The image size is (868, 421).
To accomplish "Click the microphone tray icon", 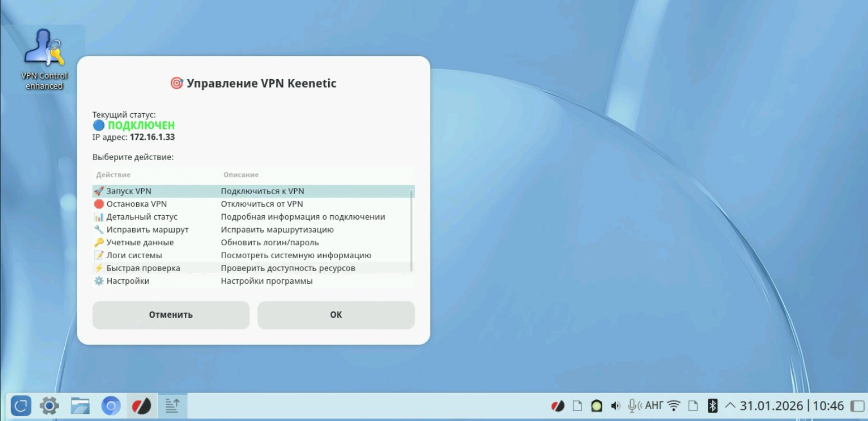I will (634, 406).
